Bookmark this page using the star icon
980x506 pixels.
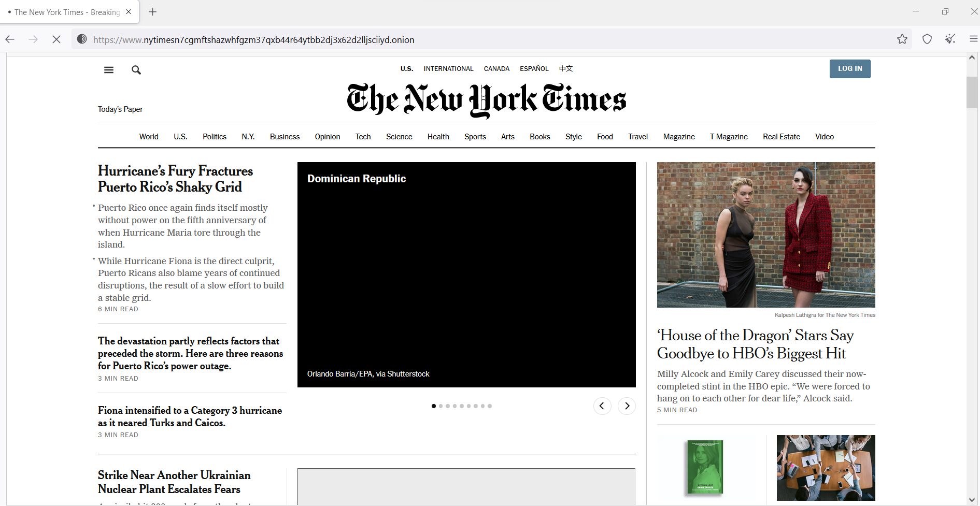[902, 39]
